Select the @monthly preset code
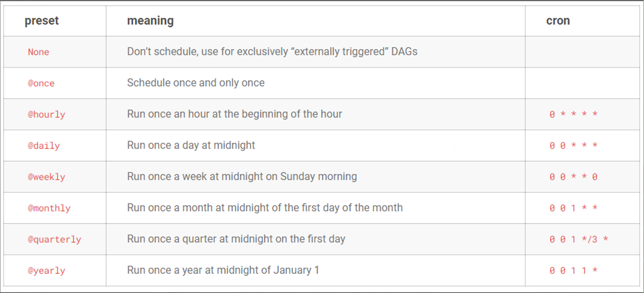644x293 pixels. pos(49,208)
